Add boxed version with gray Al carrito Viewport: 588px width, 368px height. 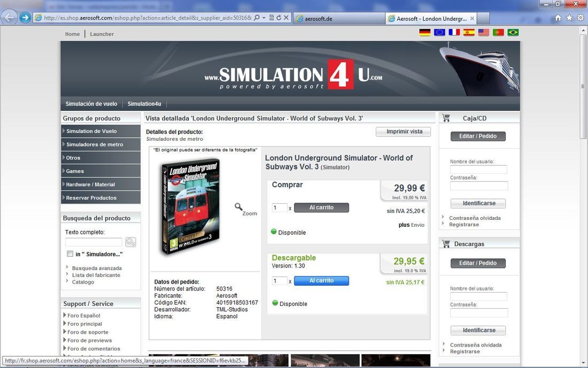(x=321, y=208)
